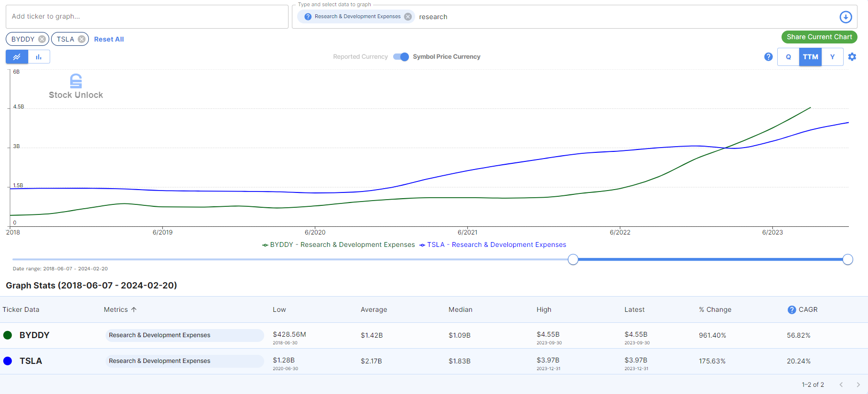Click Share Current Chart button
The width and height of the screenshot is (868, 394).
[x=819, y=37]
